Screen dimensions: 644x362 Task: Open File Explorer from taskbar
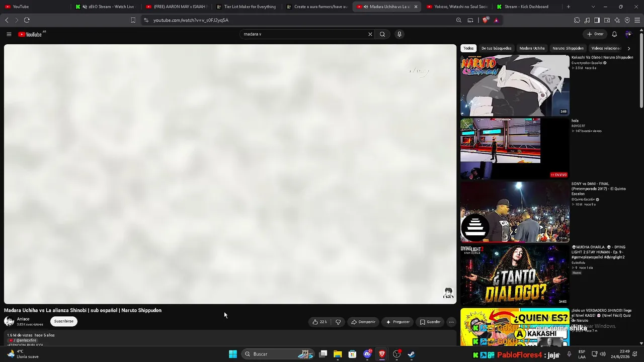pos(338,354)
